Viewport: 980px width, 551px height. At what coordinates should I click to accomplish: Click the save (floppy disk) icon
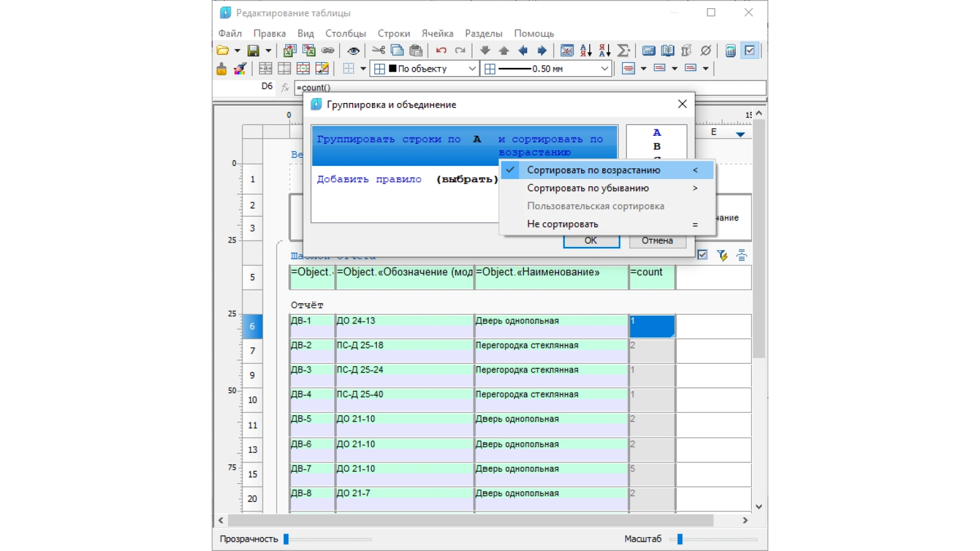pyautogui.click(x=253, y=51)
